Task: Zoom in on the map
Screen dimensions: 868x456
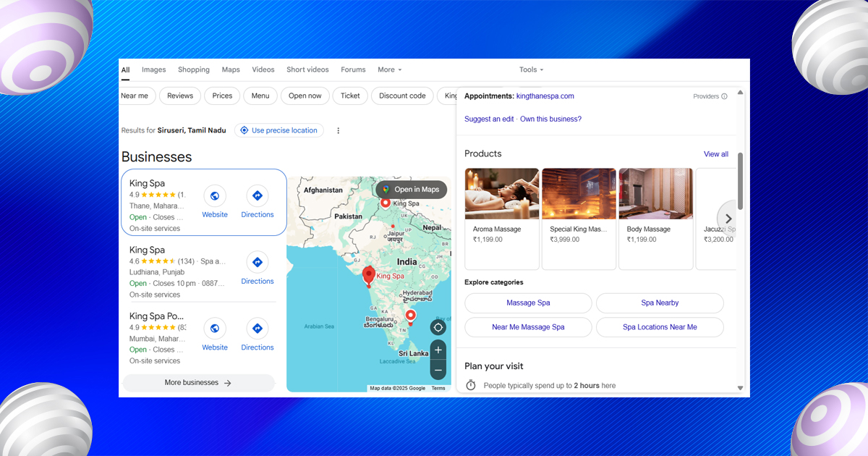Action: pyautogui.click(x=438, y=350)
